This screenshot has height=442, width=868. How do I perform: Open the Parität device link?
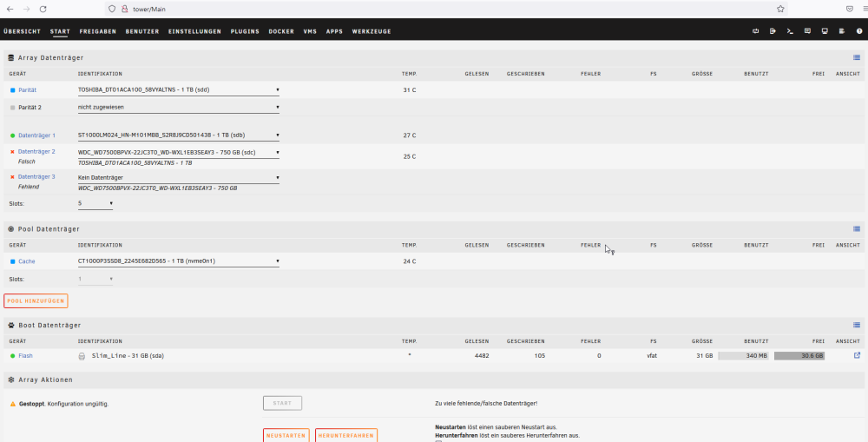pos(27,89)
